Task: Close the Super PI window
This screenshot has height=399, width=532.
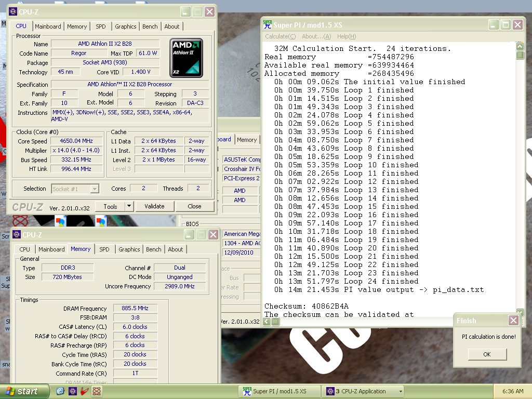Action: 517,24
